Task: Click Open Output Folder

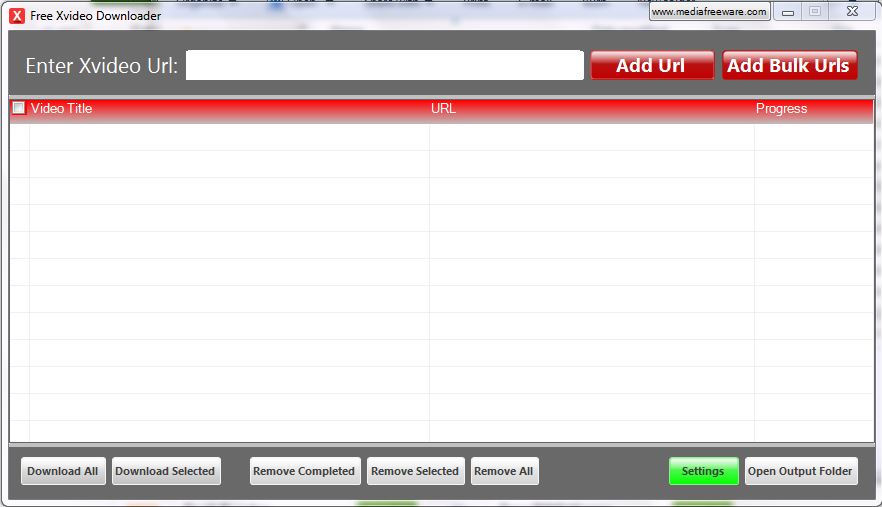Action: coord(800,471)
